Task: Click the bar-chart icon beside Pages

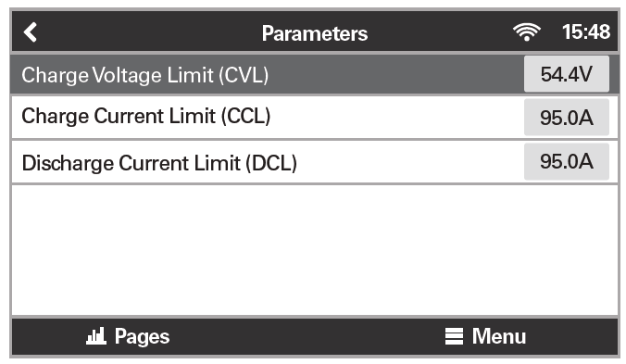Action: click(x=95, y=336)
